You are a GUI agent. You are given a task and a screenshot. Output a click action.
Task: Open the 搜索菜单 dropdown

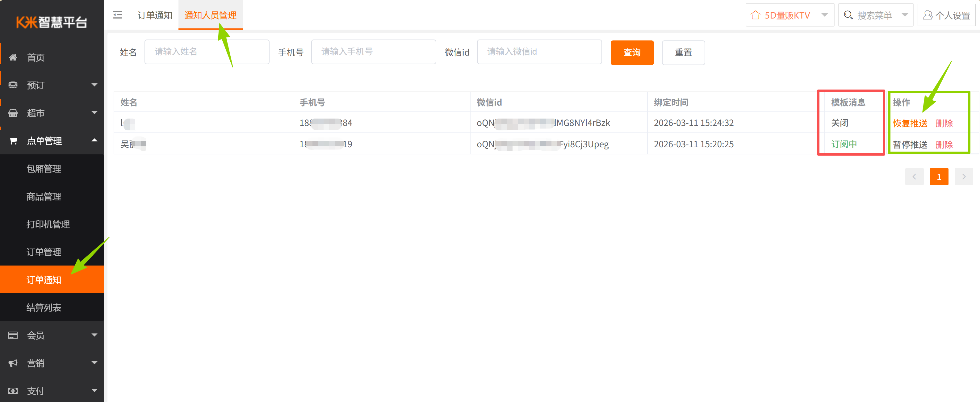click(875, 15)
